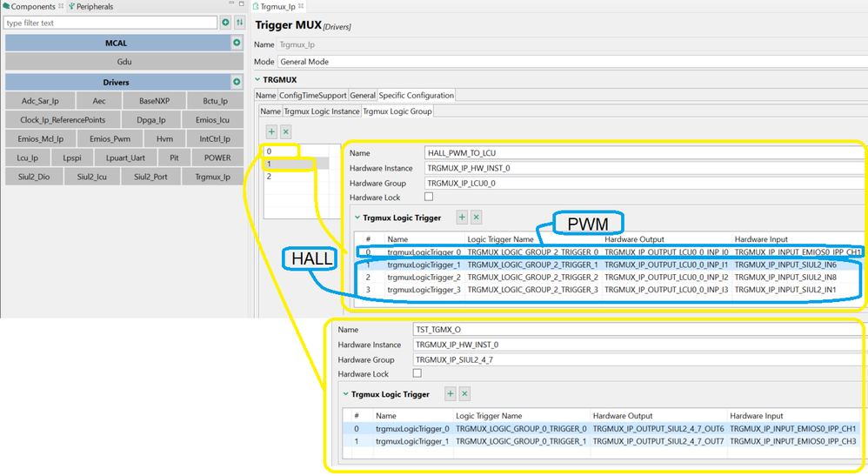Add logic trigger in HALL_PWM_TO_LCU group

point(462,218)
